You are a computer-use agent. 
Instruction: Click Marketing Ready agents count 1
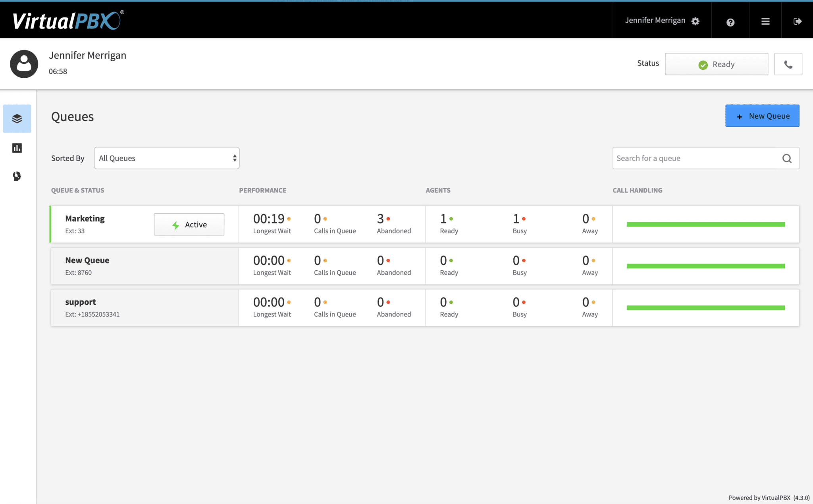click(x=443, y=219)
